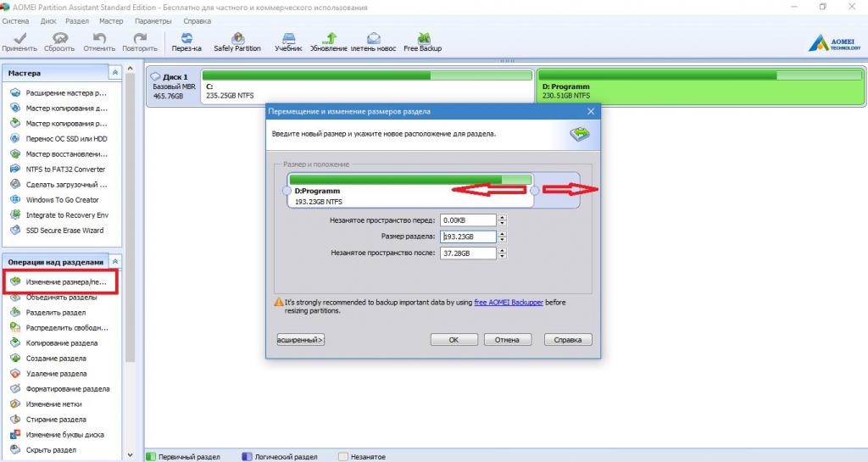Choose Изменение метки operation
This screenshot has height=462, width=868.
(x=46, y=404)
